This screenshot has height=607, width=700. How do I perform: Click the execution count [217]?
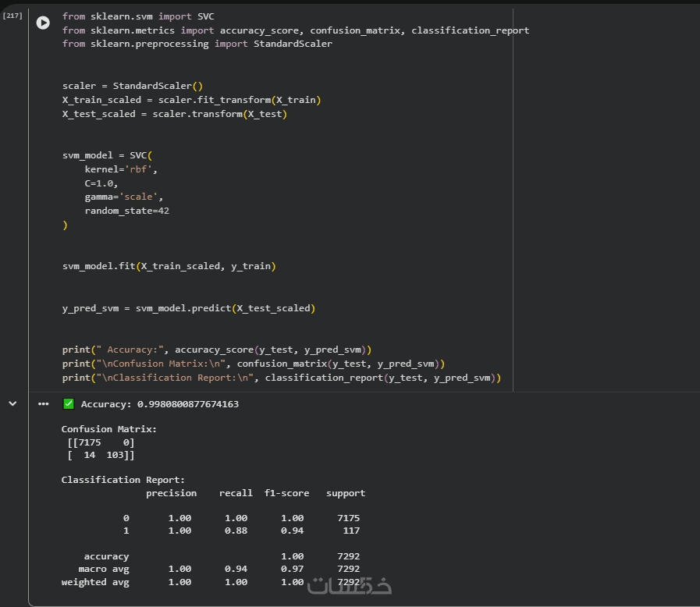click(x=12, y=16)
